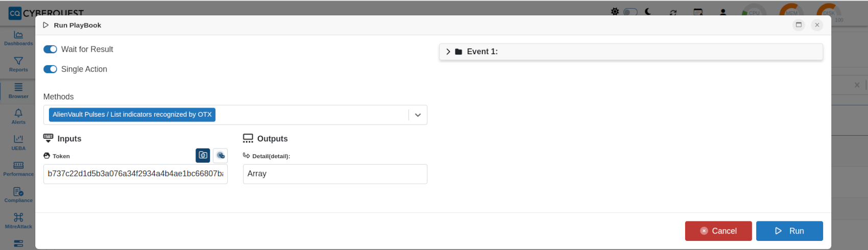
Task: Open the Methods dropdown arrow
Action: [x=418, y=115]
